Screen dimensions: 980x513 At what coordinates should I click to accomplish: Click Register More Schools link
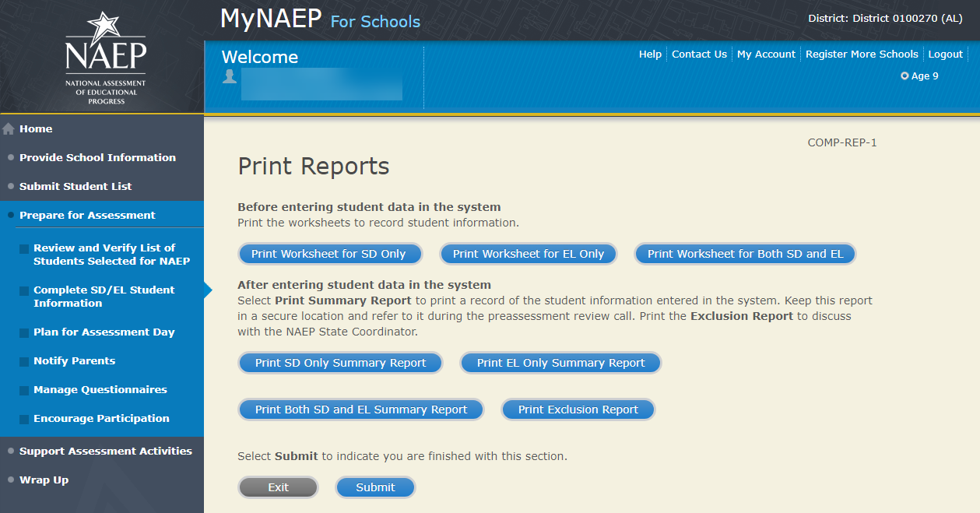pyautogui.click(x=862, y=54)
